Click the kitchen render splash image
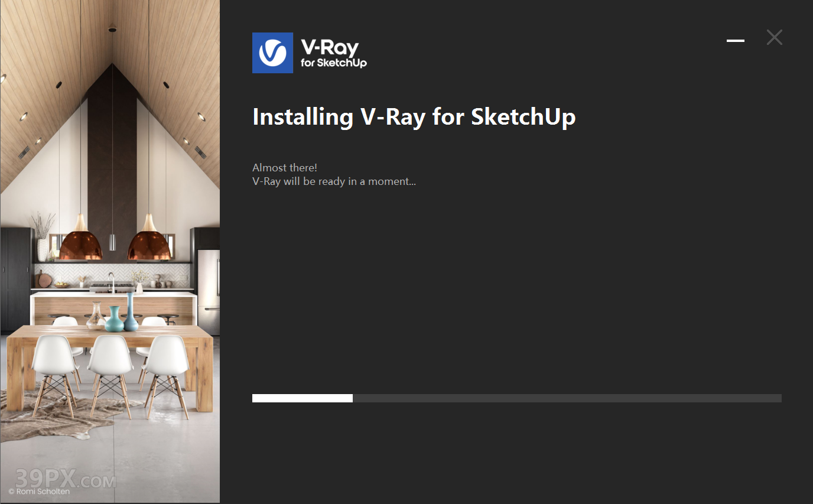 click(110, 252)
